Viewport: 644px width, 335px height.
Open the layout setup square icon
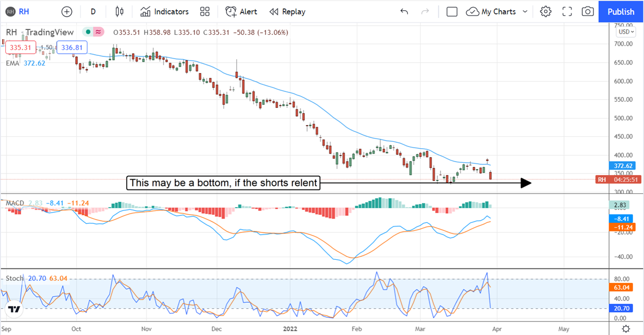pos(452,11)
